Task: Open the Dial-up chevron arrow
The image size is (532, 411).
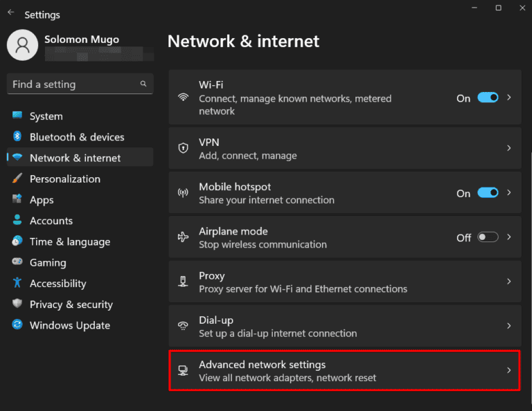Action: (x=509, y=326)
